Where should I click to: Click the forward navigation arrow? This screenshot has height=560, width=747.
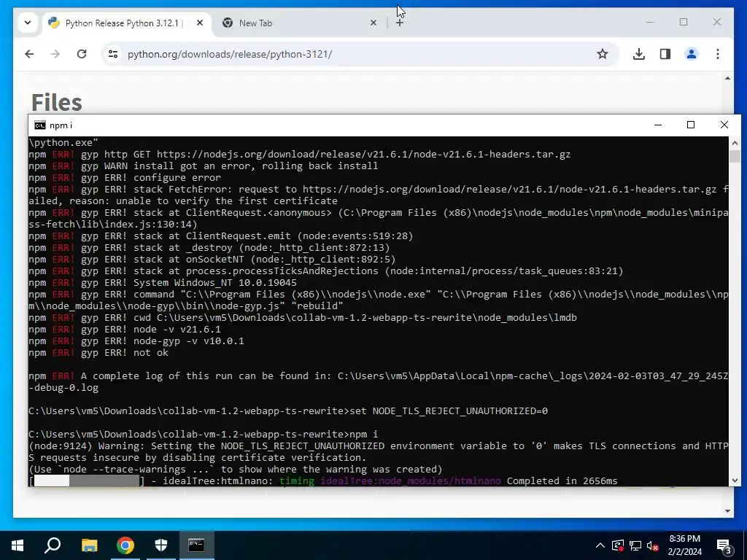point(55,54)
